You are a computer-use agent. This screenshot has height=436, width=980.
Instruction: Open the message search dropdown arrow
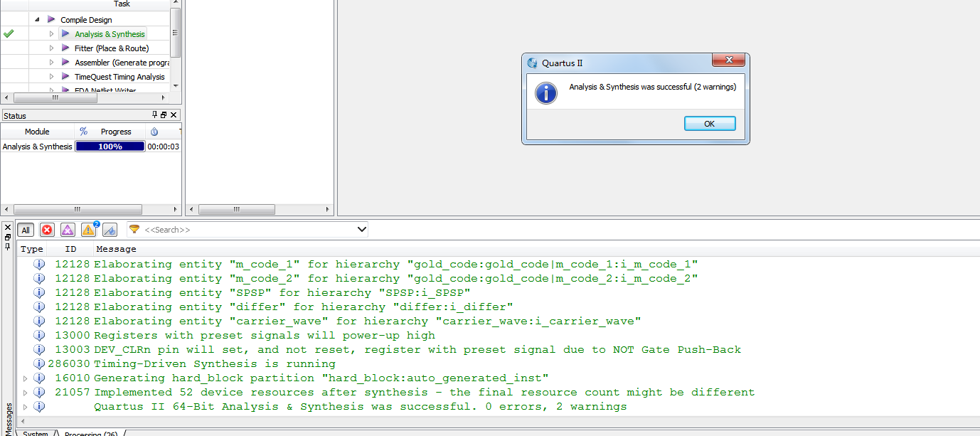click(x=361, y=230)
